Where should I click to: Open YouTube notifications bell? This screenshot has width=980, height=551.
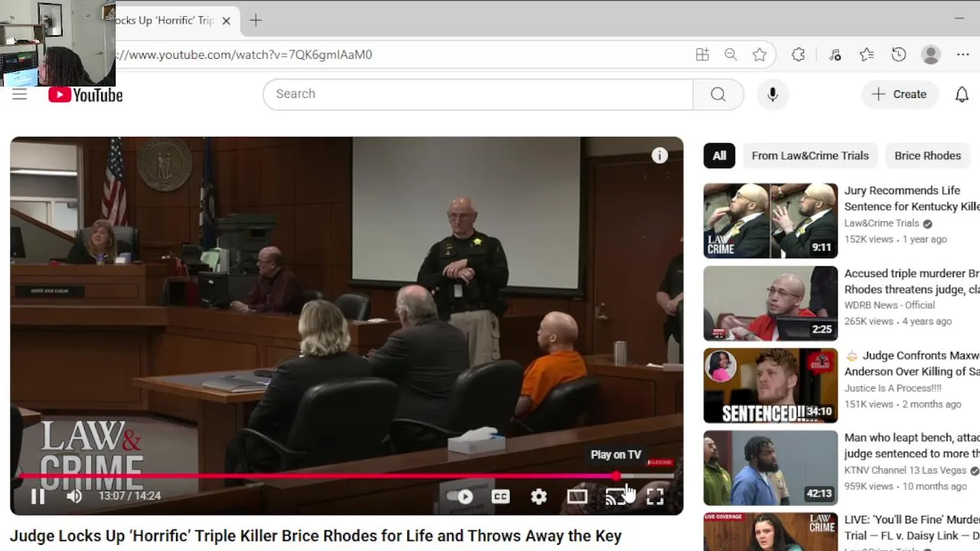(x=962, y=94)
